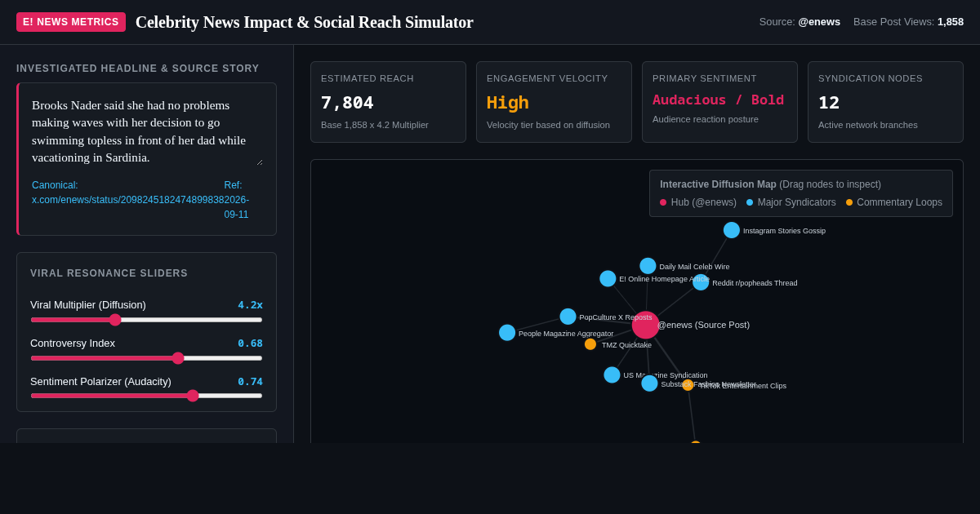Screen dimensions: 980x514
Task: Click the 'Active network branches' caption
Action: pos(868,125)
